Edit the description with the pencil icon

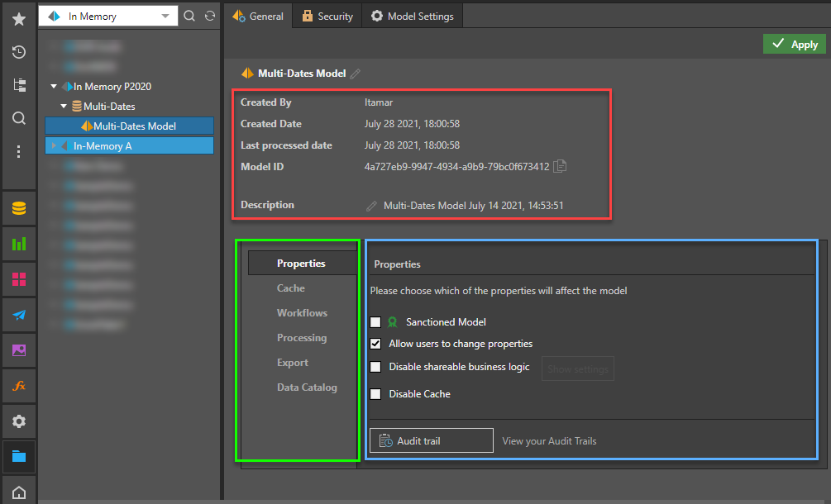coord(371,206)
